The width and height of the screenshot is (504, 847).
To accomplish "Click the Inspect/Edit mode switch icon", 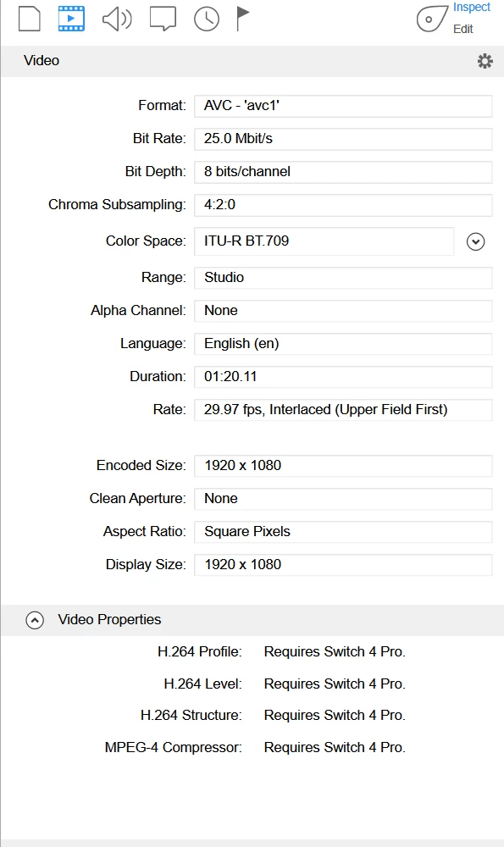I will (432, 19).
